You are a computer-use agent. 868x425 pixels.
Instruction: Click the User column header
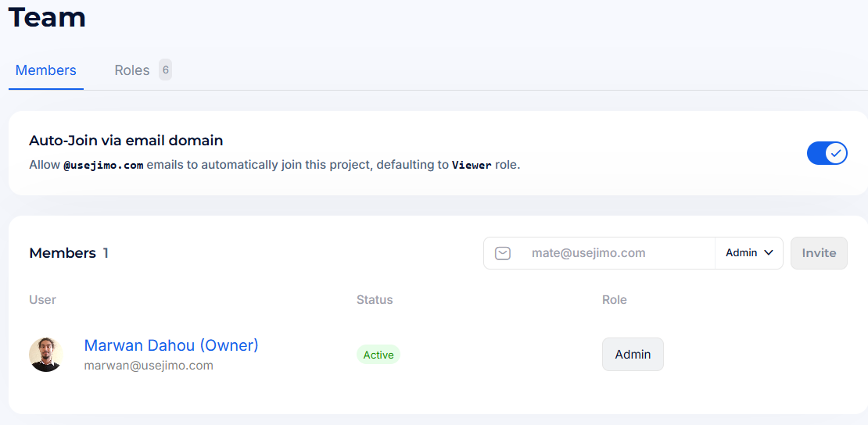pyautogui.click(x=43, y=300)
